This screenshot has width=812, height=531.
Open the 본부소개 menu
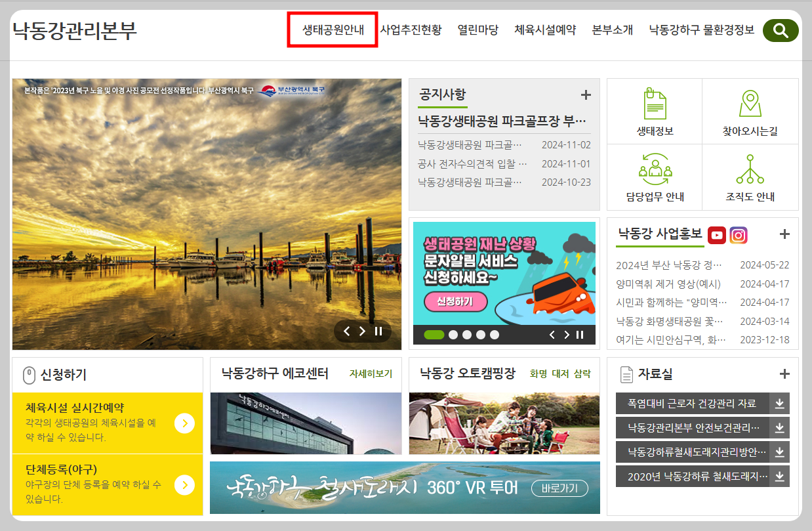(613, 30)
